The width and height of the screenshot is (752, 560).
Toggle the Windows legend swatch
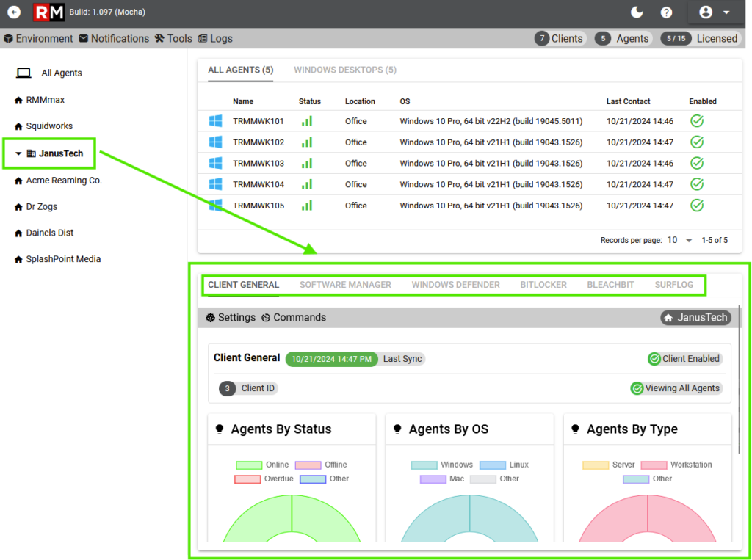pyautogui.click(x=424, y=465)
